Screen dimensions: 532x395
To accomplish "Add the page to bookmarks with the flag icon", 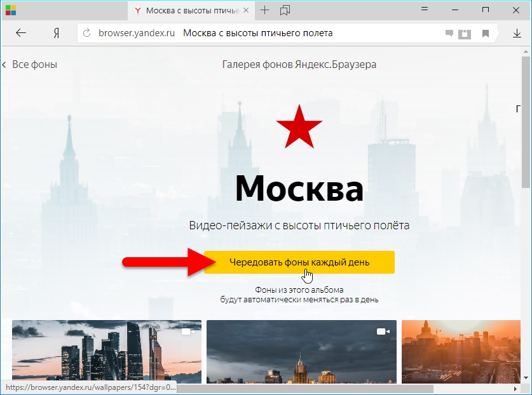I will pos(486,33).
